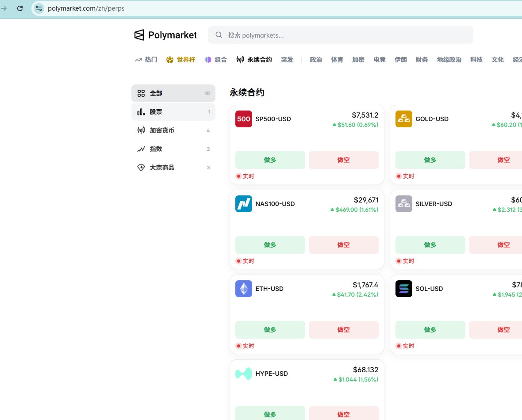Open the 世界杯 navigation tab
Viewport: 522px width, 420px height.
[181, 60]
